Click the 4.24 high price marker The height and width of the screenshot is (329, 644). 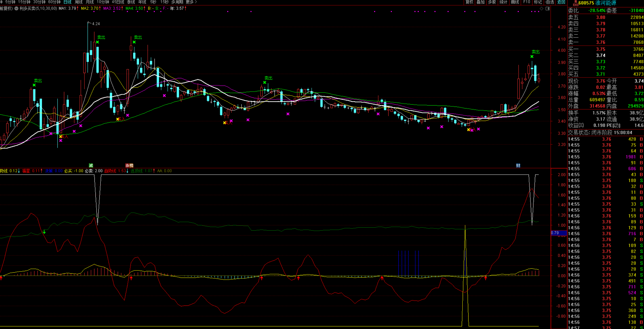click(96, 24)
